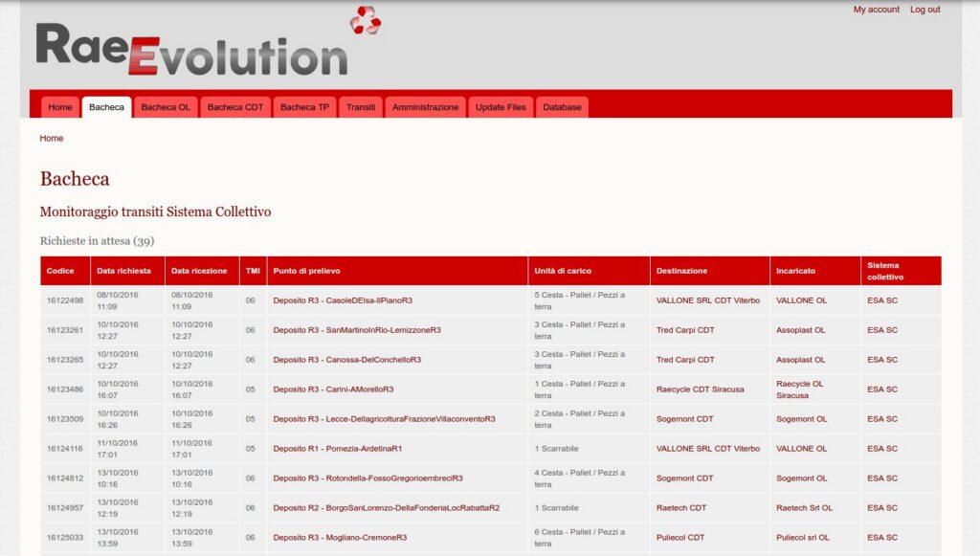This screenshot has height=556, width=980.
Task: Select the Bacheca tab
Action: click(x=106, y=107)
